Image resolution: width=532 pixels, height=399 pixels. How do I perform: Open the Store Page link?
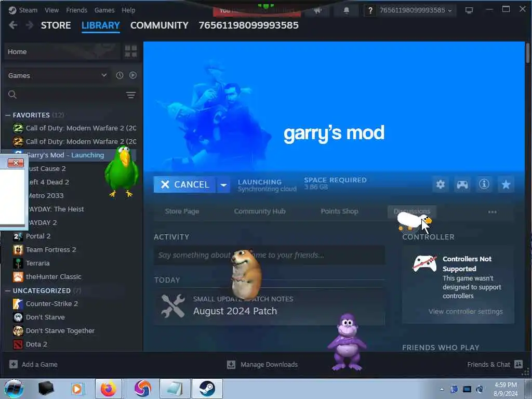[x=182, y=211]
